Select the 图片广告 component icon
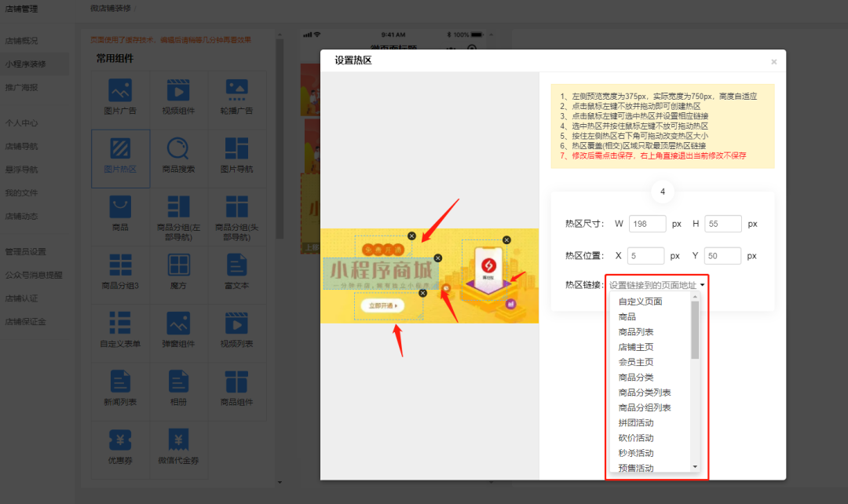This screenshot has width=848, height=504. (120, 90)
